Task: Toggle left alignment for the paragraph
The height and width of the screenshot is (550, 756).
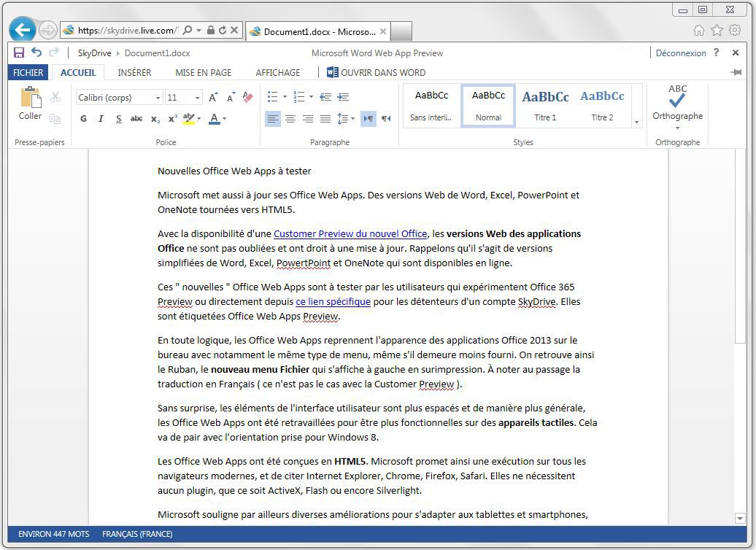Action: (272, 119)
